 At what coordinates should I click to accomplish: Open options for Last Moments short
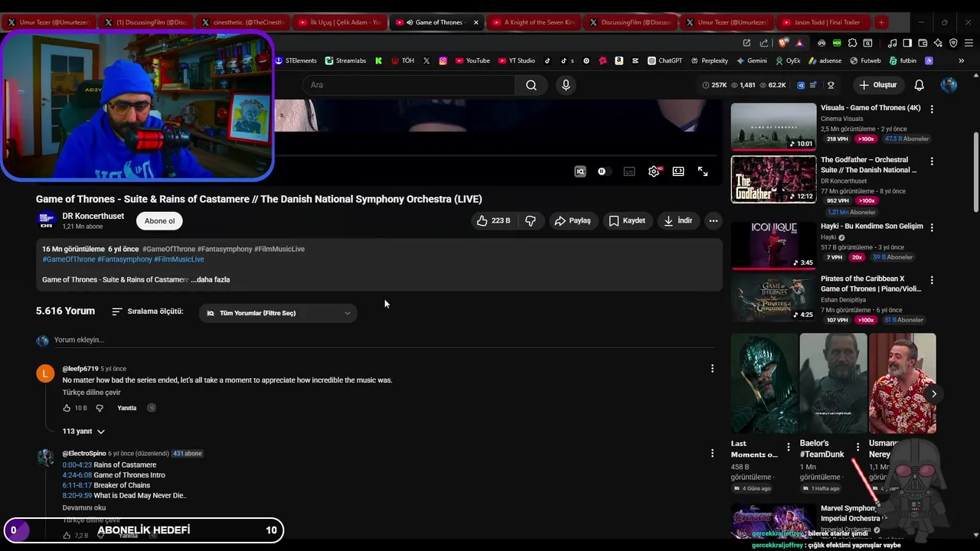coord(789,447)
